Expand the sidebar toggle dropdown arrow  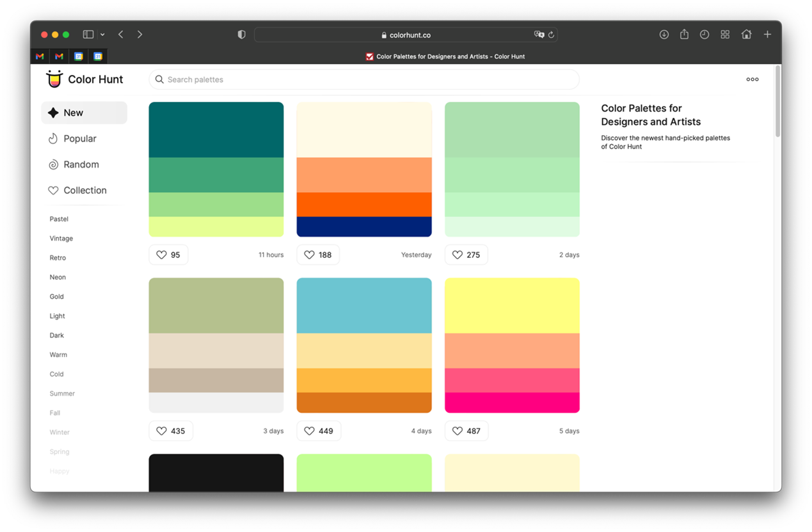click(102, 35)
